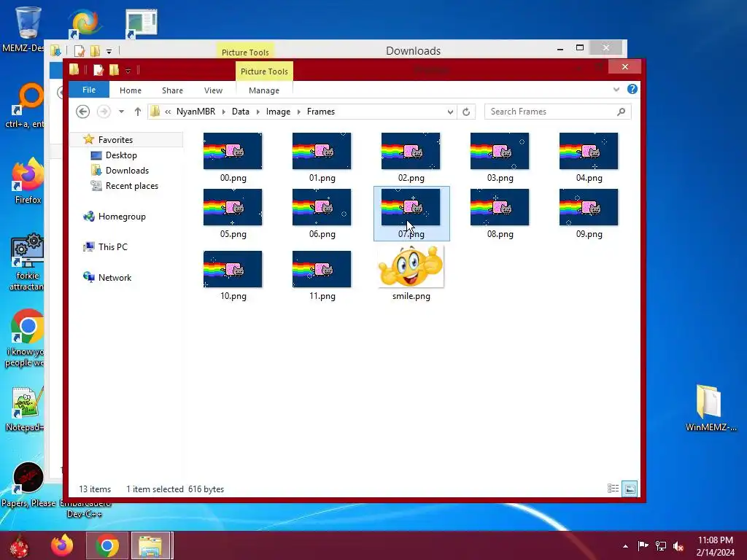
Task: Open the Manage tab under Picture Tools
Action: [x=264, y=90]
